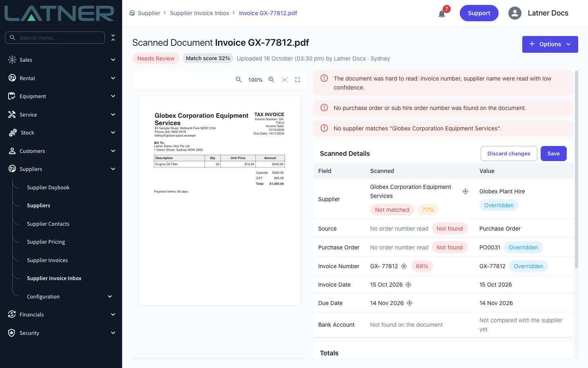The image size is (588, 368).
Task: Click the Rental menu icon
Action: pos(12,78)
